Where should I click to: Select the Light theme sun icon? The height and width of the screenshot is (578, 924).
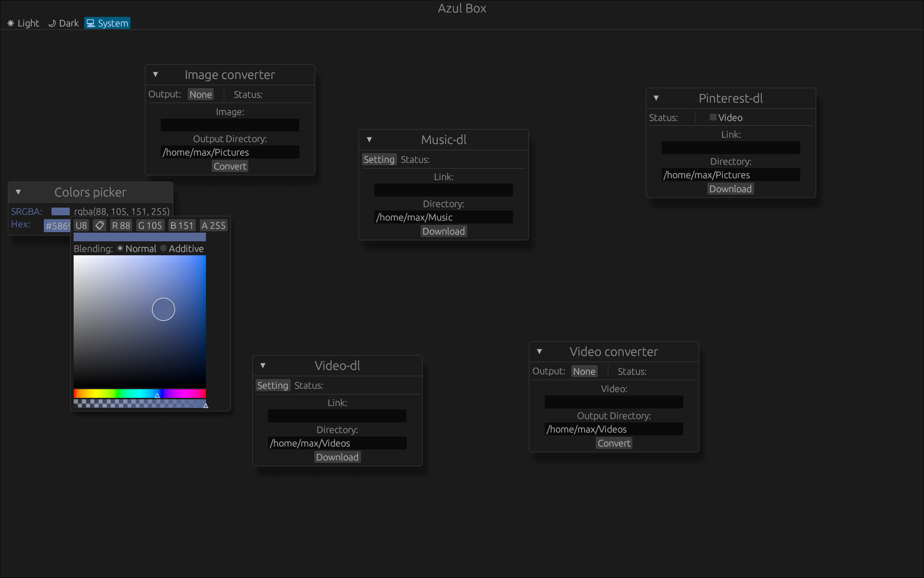point(11,23)
